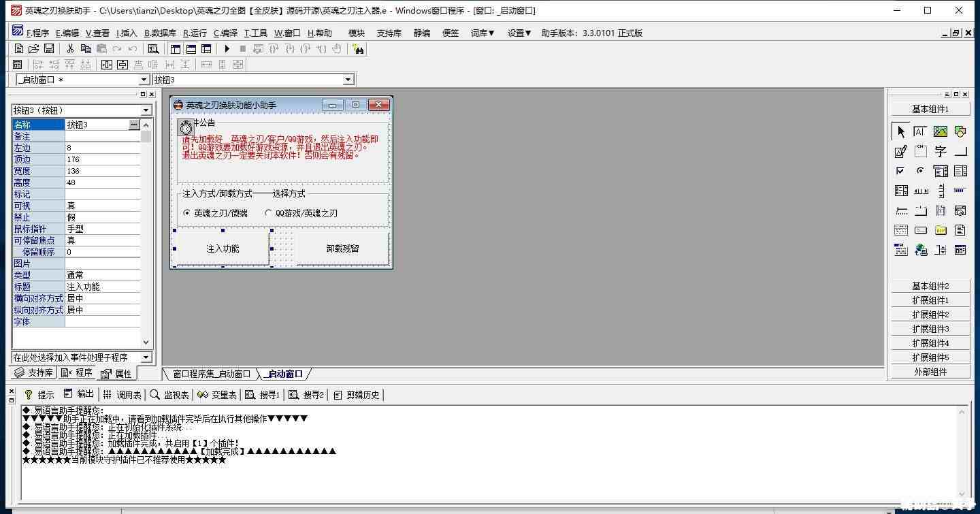
Task: Click the 静编 menu bar button
Action: pos(422,33)
